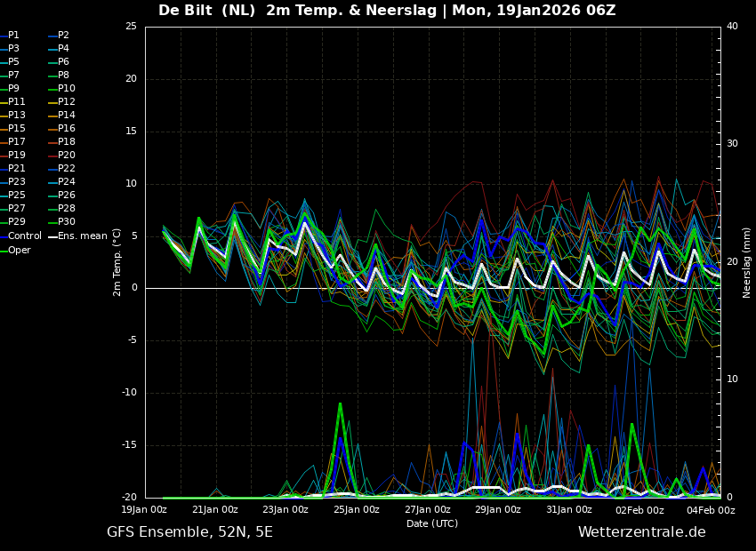Select the Ens. mean legend entry

(82, 236)
